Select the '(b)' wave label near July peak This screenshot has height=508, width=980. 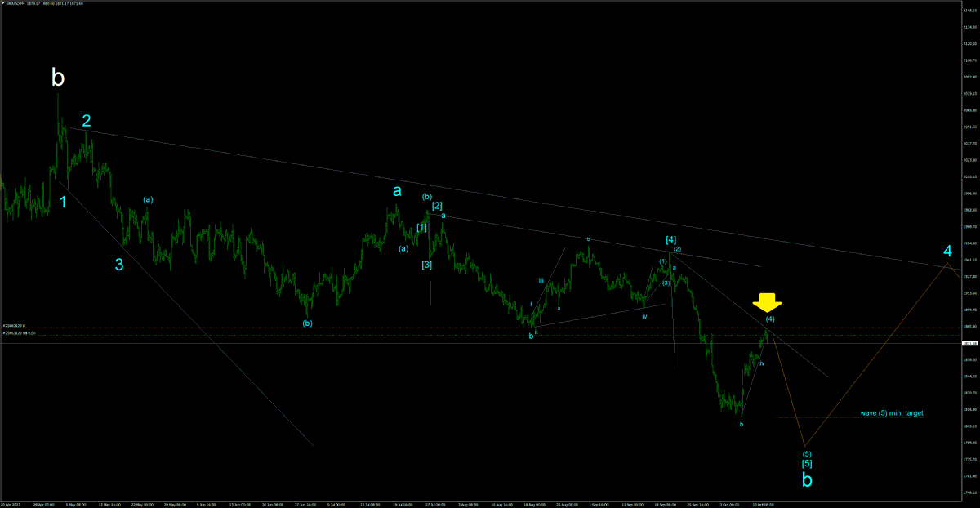pos(425,197)
